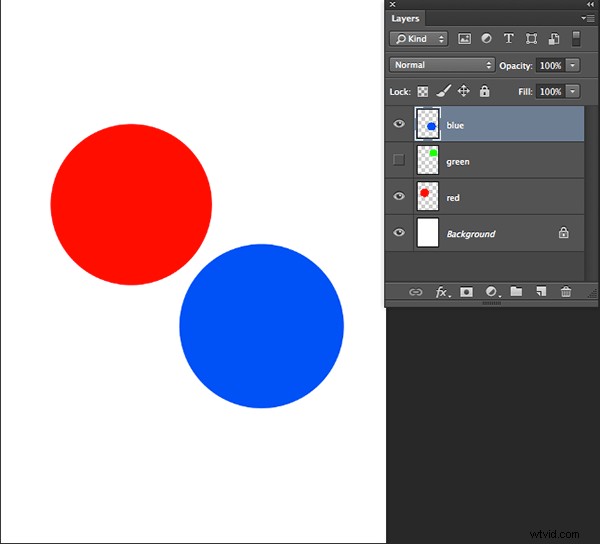Open the Kind filter dropdown
Image resolution: width=600 pixels, height=544 pixels.
[419, 39]
